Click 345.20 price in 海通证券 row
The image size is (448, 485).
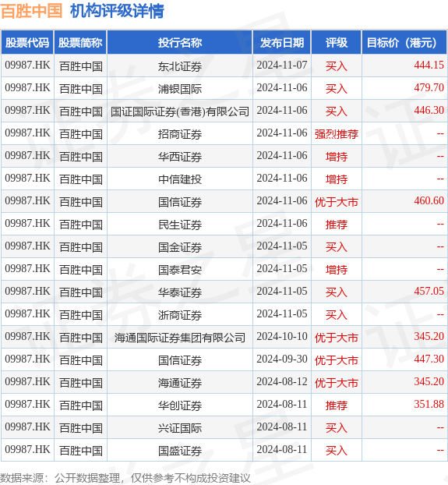[x=429, y=381]
